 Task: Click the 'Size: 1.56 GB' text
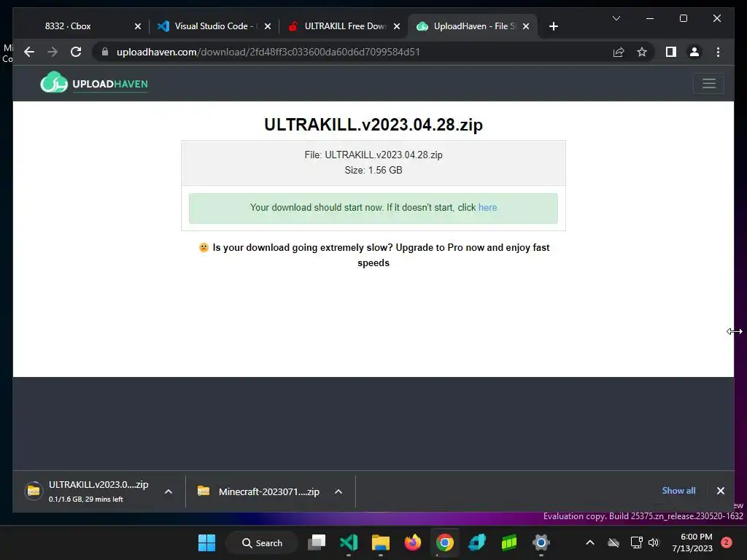[373, 170]
